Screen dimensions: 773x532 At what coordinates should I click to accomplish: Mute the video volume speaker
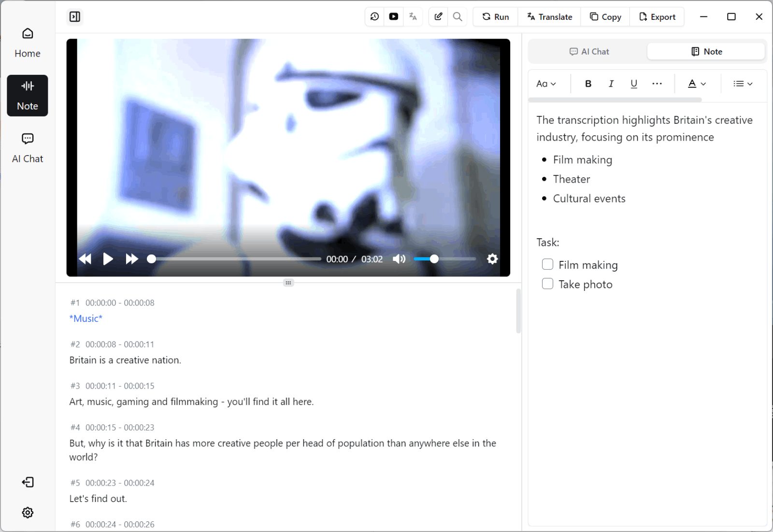(399, 259)
